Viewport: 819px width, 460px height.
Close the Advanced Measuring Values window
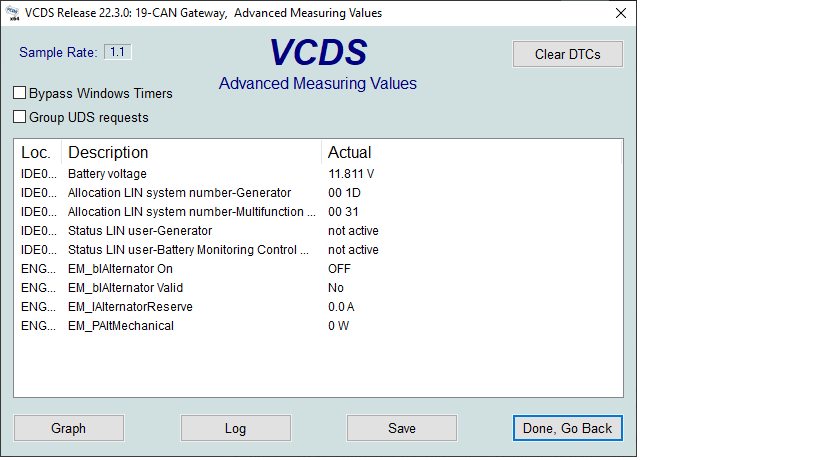click(x=621, y=13)
